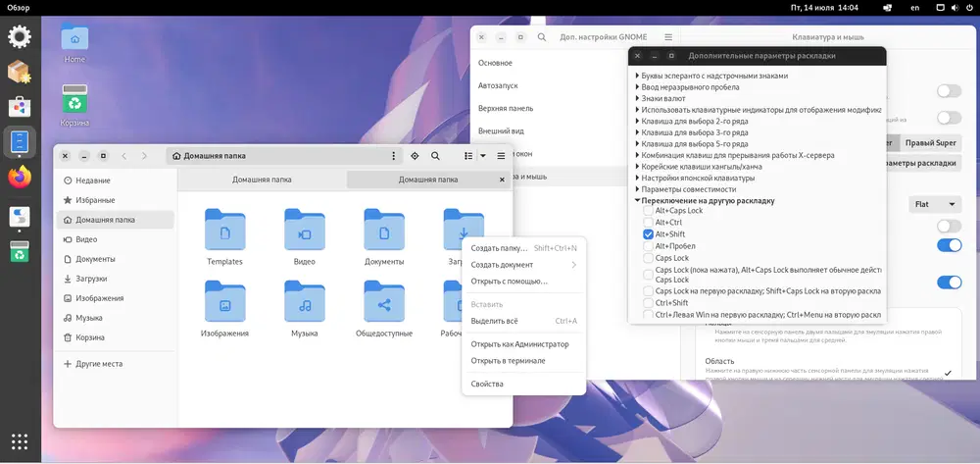Choose Создать папку… in context menu
This screenshot has height=464, width=980.
(523, 248)
